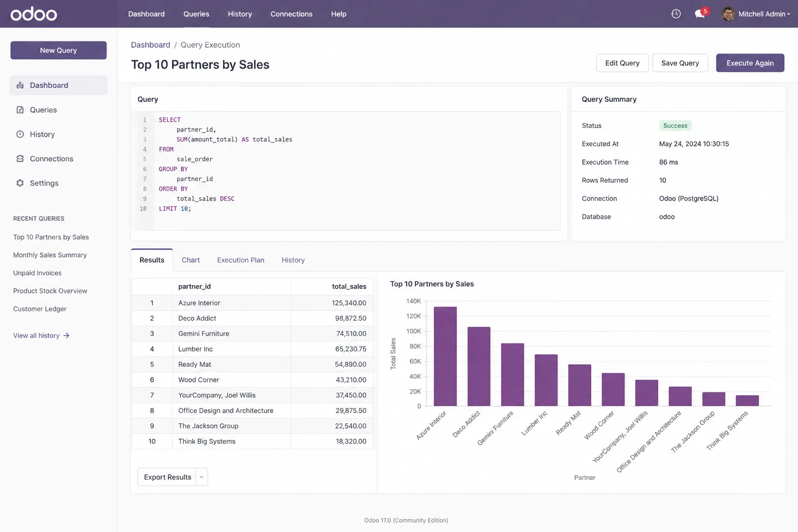Click the Think Big Systems chart bar
The height and width of the screenshot is (532, 798).
[x=747, y=401]
